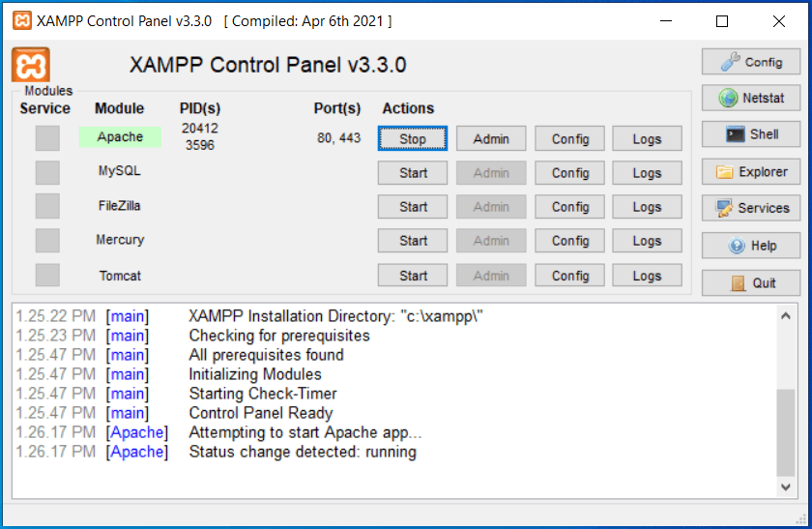The height and width of the screenshot is (529, 812).
Task: Quit XAMPP via the door icon
Action: (751, 283)
